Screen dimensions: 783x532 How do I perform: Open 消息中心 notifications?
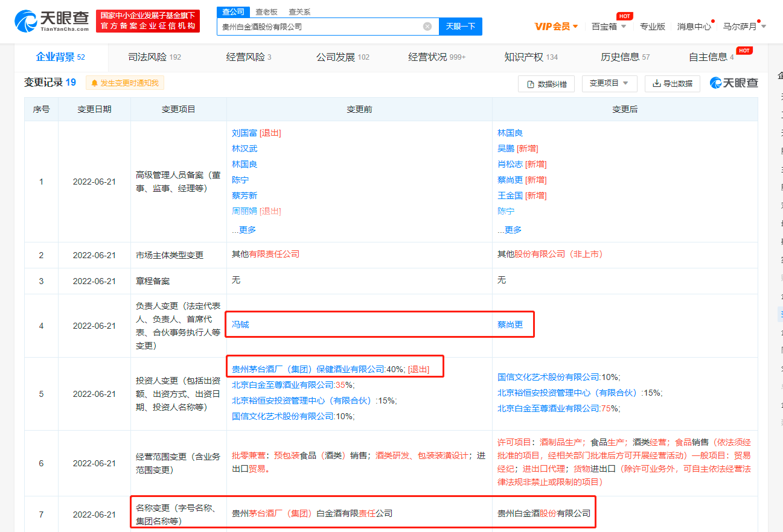pos(693,27)
